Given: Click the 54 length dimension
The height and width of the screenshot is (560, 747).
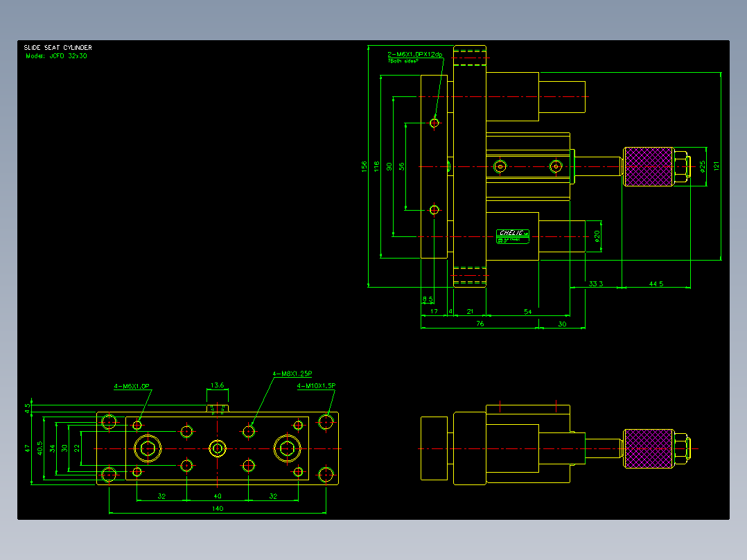Looking at the screenshot, I should pos(528,312).
